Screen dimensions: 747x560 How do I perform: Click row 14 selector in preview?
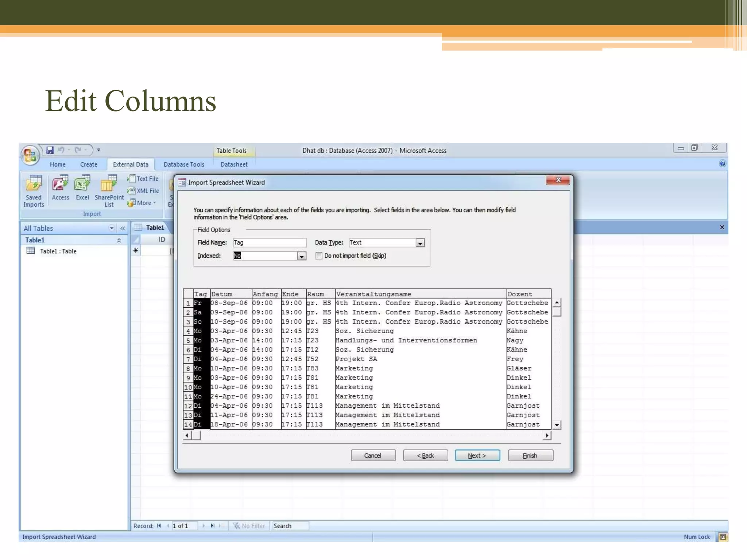coord(188,424)
